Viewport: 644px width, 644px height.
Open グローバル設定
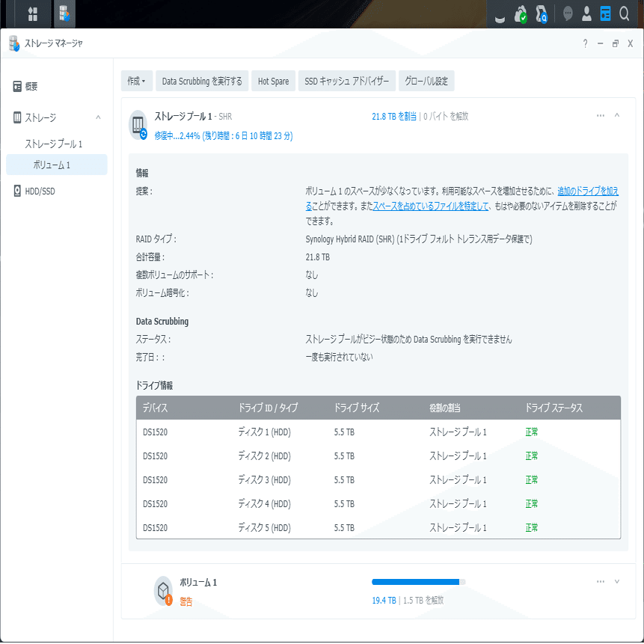click(426, 81)
